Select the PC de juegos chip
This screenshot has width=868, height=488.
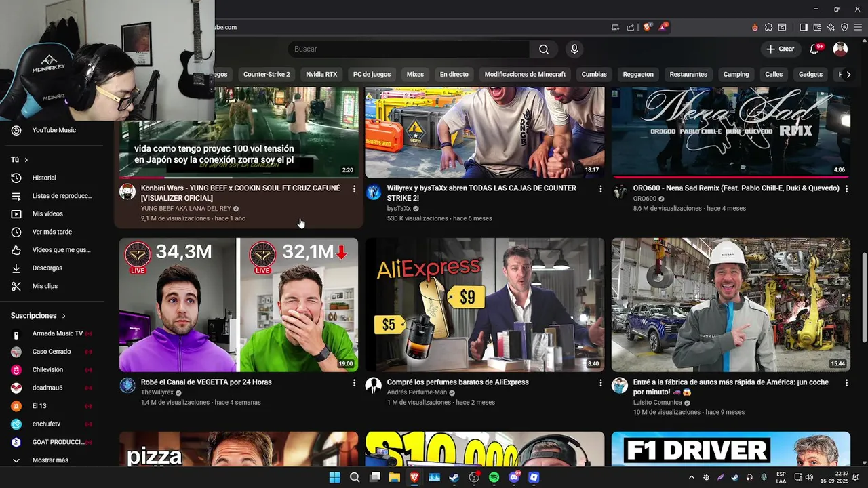click(x=372, y=74)
